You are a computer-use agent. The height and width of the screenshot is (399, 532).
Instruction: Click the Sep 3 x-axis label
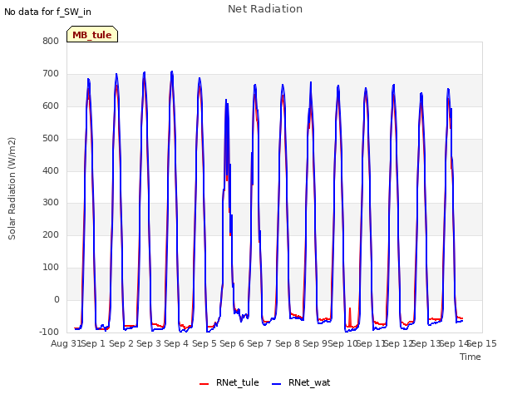tap(149, 343)
